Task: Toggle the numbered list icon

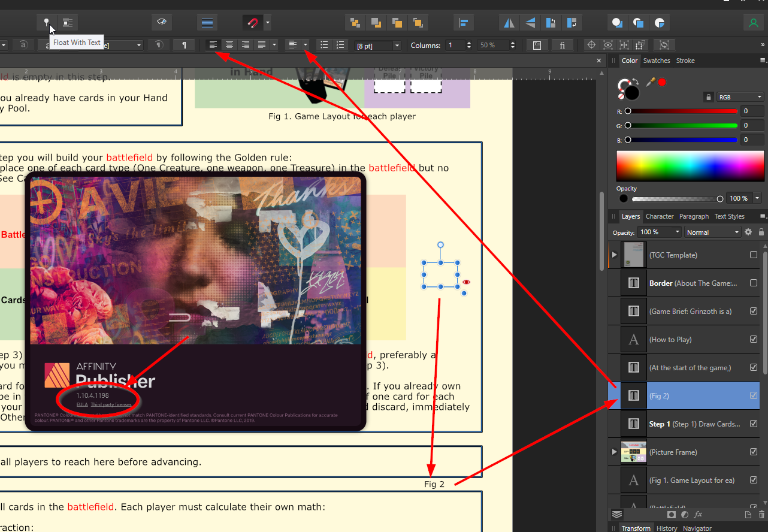Action: coord(340,45)
